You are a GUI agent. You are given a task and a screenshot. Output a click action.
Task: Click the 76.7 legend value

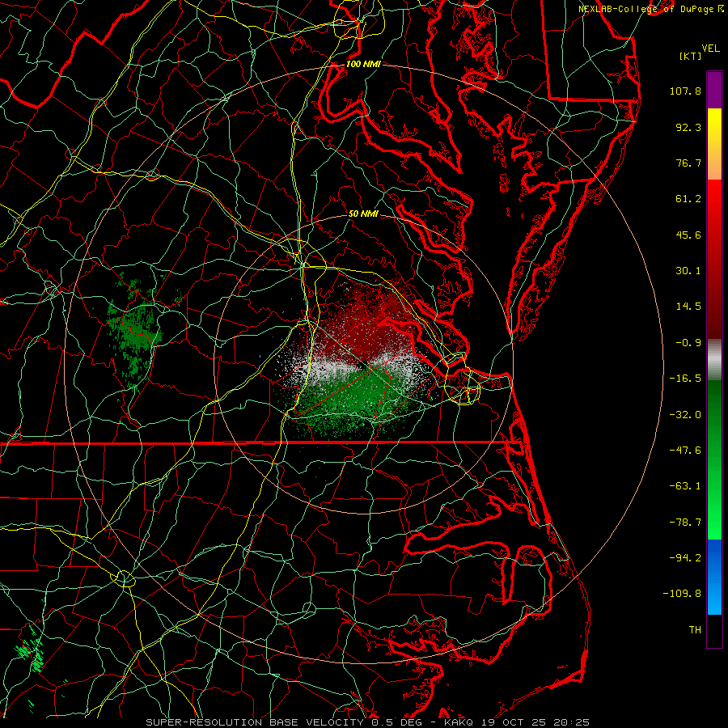click(688, 163)
